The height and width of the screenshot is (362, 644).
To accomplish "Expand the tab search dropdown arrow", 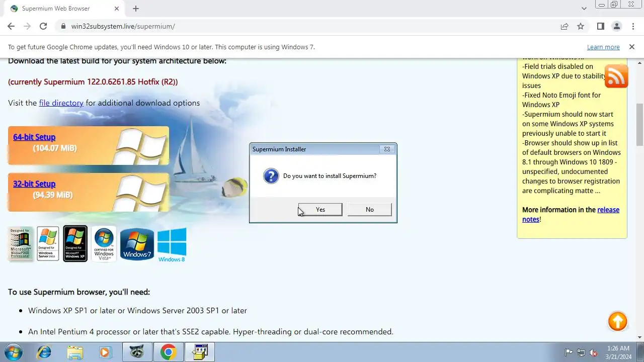I will (x=584, y=9).
